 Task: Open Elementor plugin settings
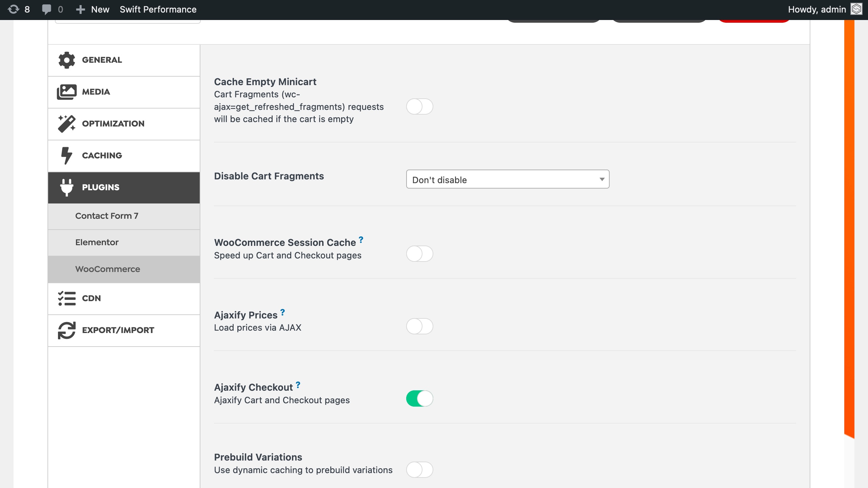124,242
